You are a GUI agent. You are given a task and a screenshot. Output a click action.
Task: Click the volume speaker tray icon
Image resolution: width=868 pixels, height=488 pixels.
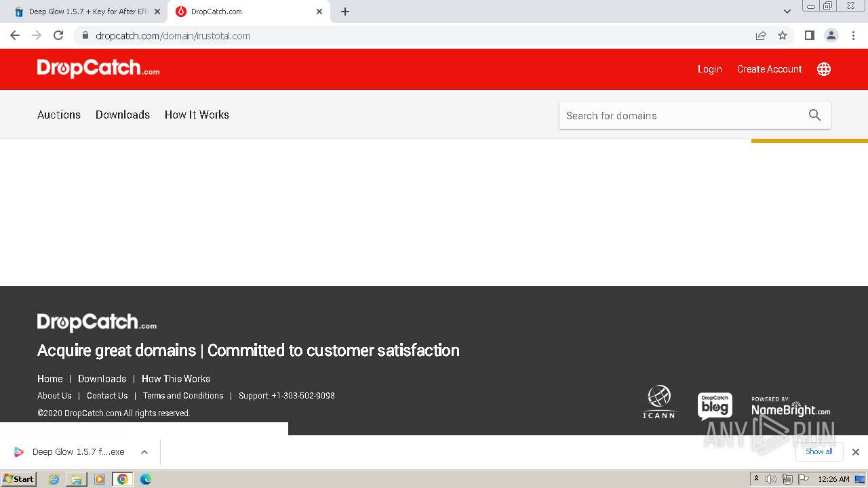(x=771, y=479)
